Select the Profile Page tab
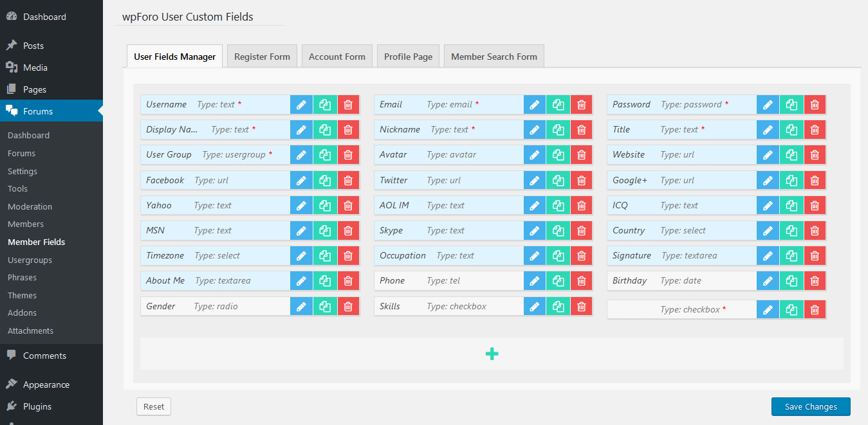This screenshot has width=868, height=425. pyautogui.click(x=408, y=57)
